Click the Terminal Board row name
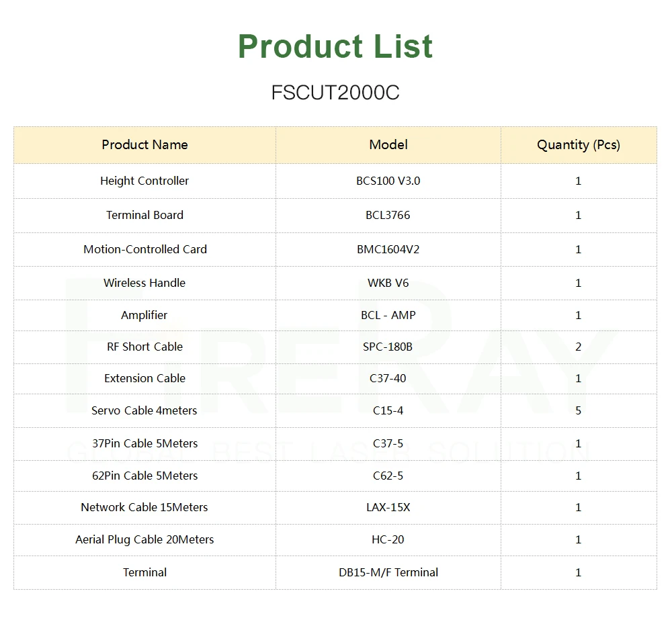The height and width of the screenshot is (622, 672). click(x=144, y=215)
